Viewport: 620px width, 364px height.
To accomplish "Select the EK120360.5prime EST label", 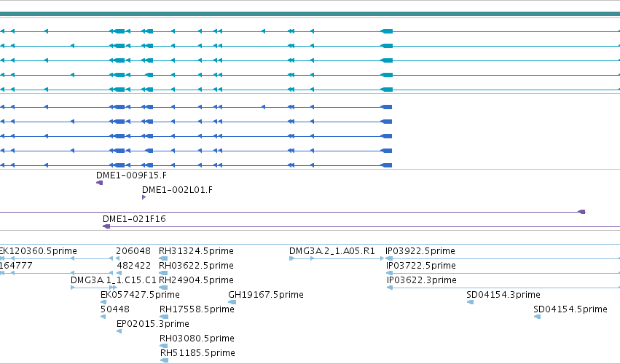I will pos(39,251).
